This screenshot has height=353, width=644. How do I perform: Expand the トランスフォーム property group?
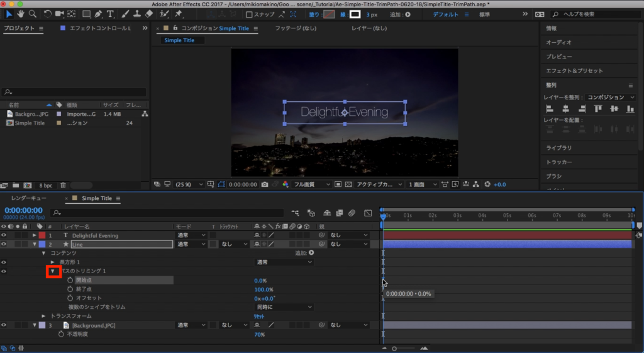pyautogui.click(x=44, y=316)
